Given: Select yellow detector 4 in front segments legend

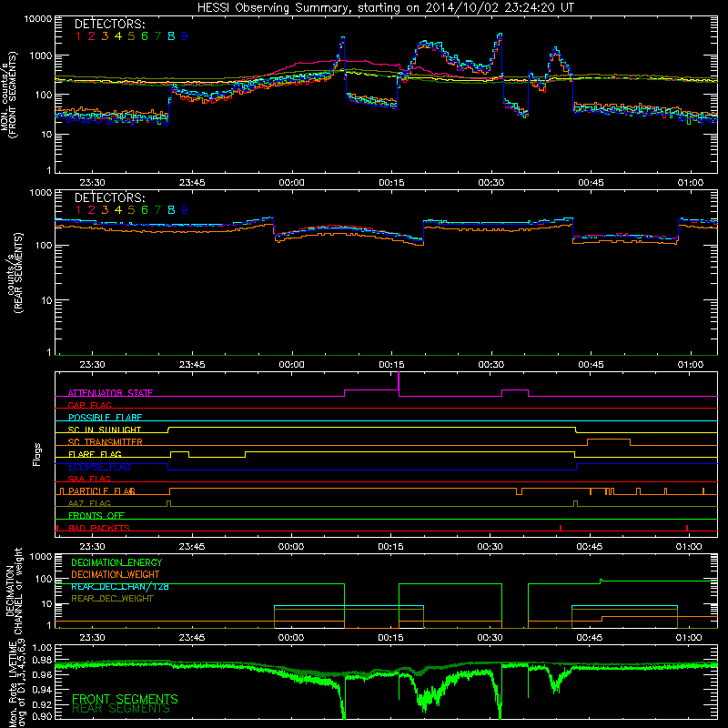Looking at the screenshot, I should (x=118, y=36).
